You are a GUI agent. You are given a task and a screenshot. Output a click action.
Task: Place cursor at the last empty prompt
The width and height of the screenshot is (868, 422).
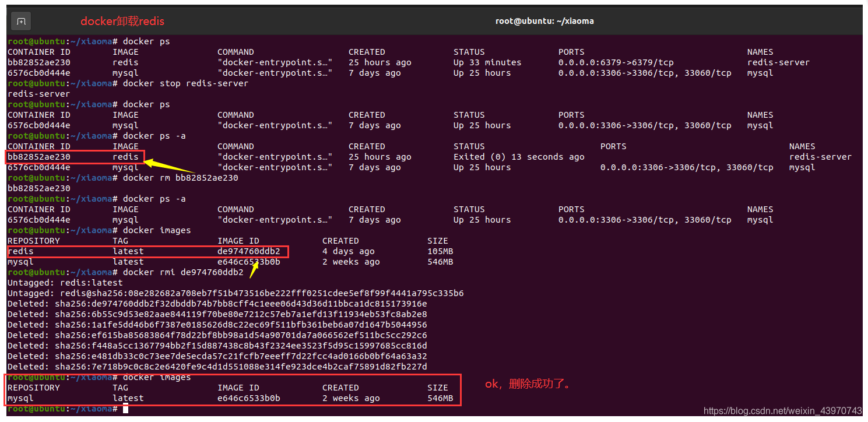(125, 409)
